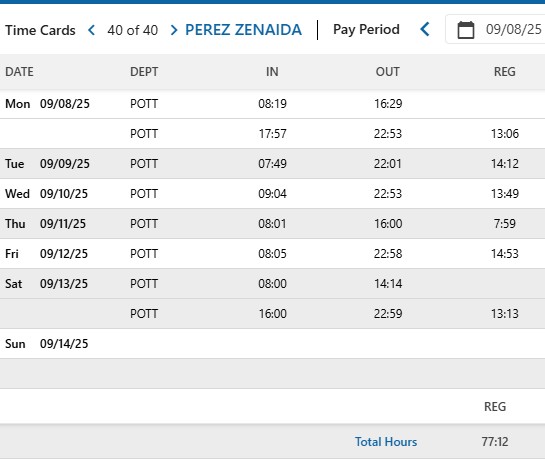The image size is (545, 460).
Task: Open the pay period calendar icon
Action: 465,30
